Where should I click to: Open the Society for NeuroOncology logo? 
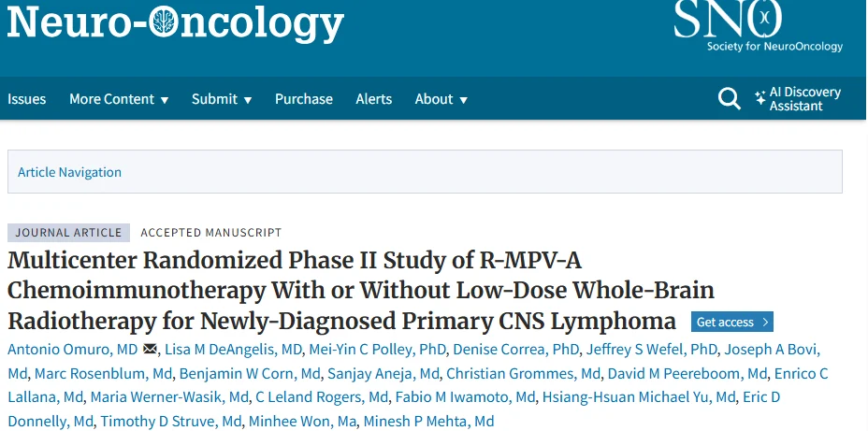[758, 26]
